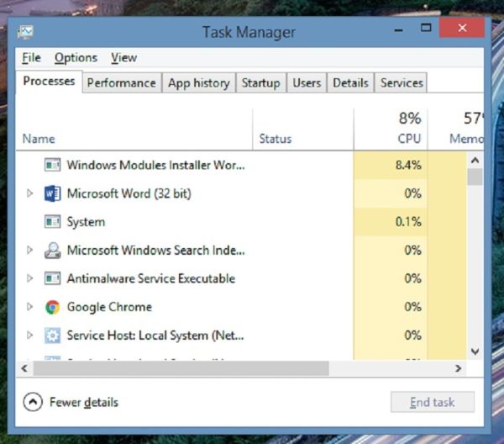This screenshot has height=444, width=504.
Task: Click the System process icon
Action: (53, 222)
